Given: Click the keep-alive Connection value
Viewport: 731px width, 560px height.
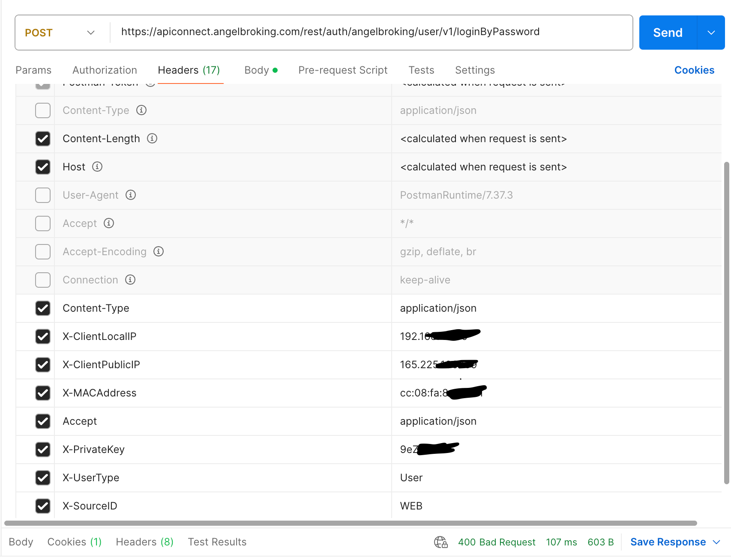Looking at the screenshot, I should click(x=425, y=280).
